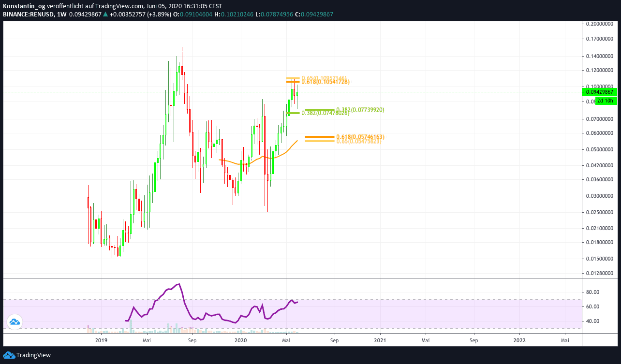Select the 0.65 (0.10957146) Fibonacci level label
This screenshot has width=621, height=364.
point(324,78)
